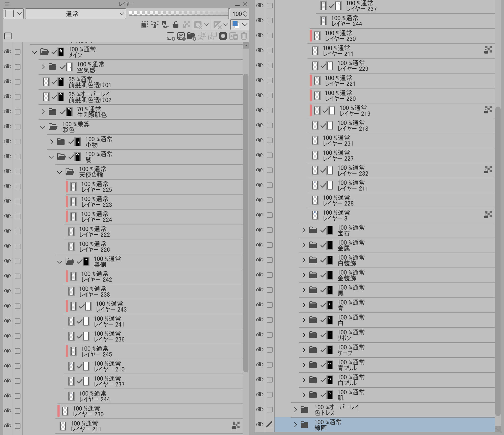Click the Lock Layer padlock icon
504x435 pixels.
point(176,25)
